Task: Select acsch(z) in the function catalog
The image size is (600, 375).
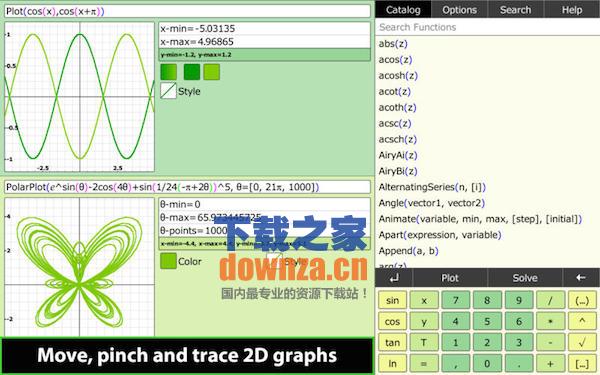Action: [398, 139]
